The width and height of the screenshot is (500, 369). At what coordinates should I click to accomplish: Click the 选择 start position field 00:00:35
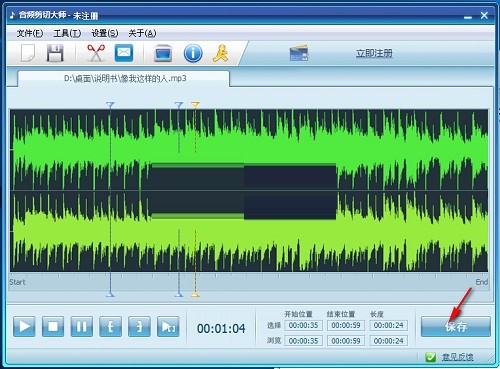303,325
